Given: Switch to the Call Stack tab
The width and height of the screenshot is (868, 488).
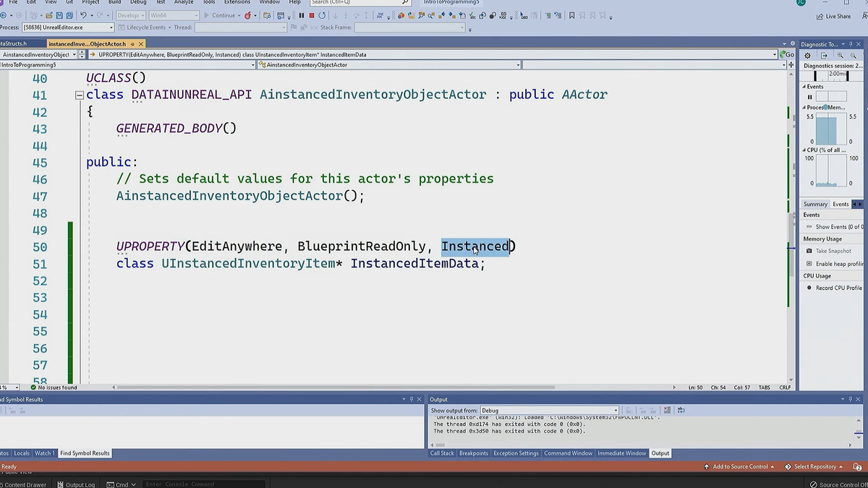Looking at the screenshot, I should click(442, 453).
